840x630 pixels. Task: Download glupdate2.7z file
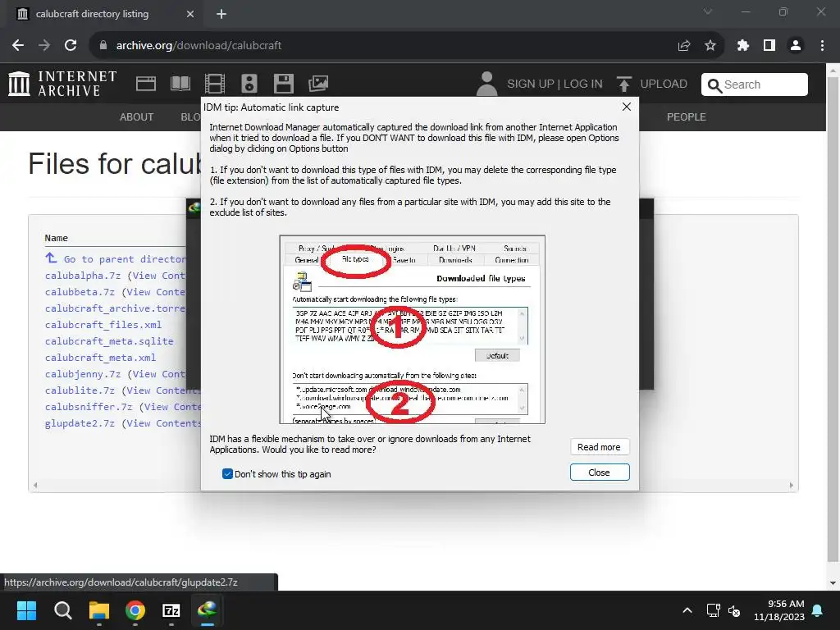click(x=80, y=423)
